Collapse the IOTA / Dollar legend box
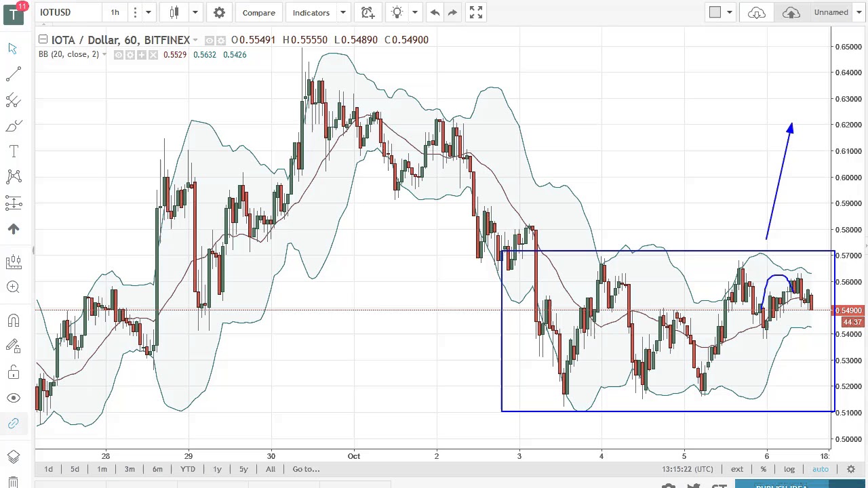The height and width of the screenshot is (488, 868). click(x=43, y=39)
